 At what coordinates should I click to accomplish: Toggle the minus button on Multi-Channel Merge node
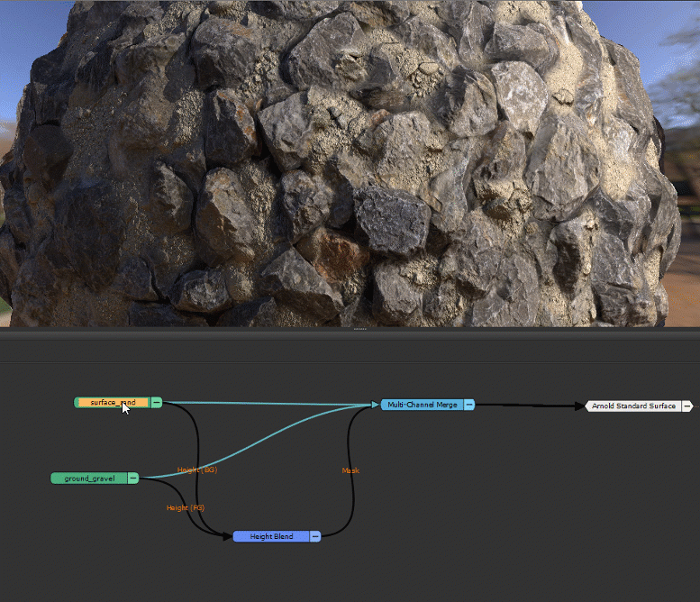click(469, 406)
